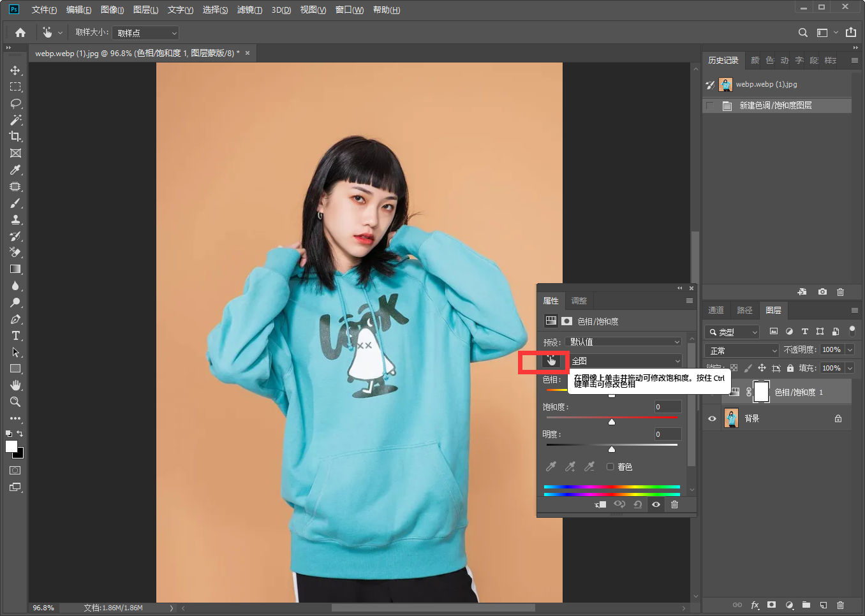865x616 pixels.
Task: Click the 饱和度 slider handle
Action: (x=612, y=422)
